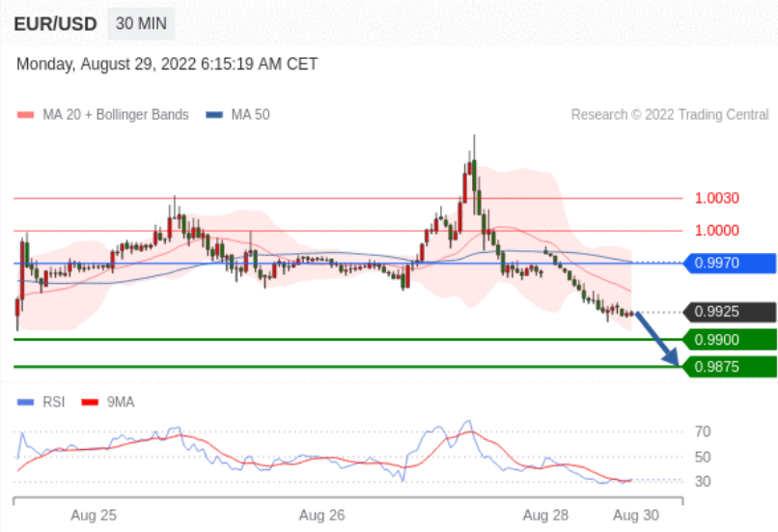Click the blue RSI legend swatch
The width and height of the screenshot is (778, 532).
tap(25, 402)
